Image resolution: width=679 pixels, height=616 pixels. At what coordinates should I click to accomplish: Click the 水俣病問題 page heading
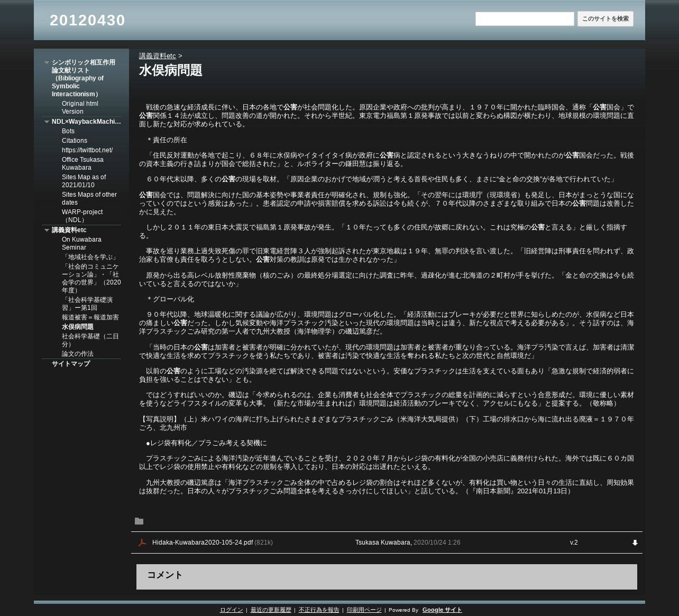pyautogui.click(x=171, y=70)
